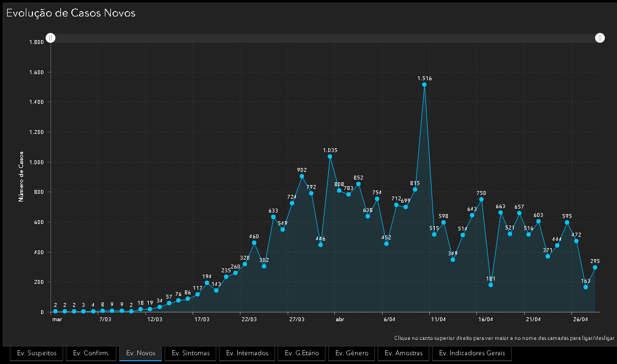617x364 pixels.
Task: Click the last data point labeled 295
Action: click(x=595, y=267)
